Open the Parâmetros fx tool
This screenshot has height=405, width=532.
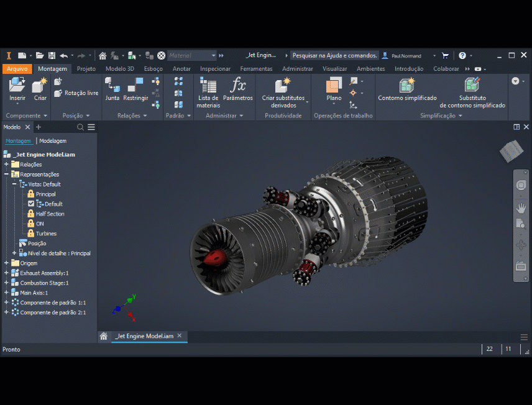(x=238, y=86)
